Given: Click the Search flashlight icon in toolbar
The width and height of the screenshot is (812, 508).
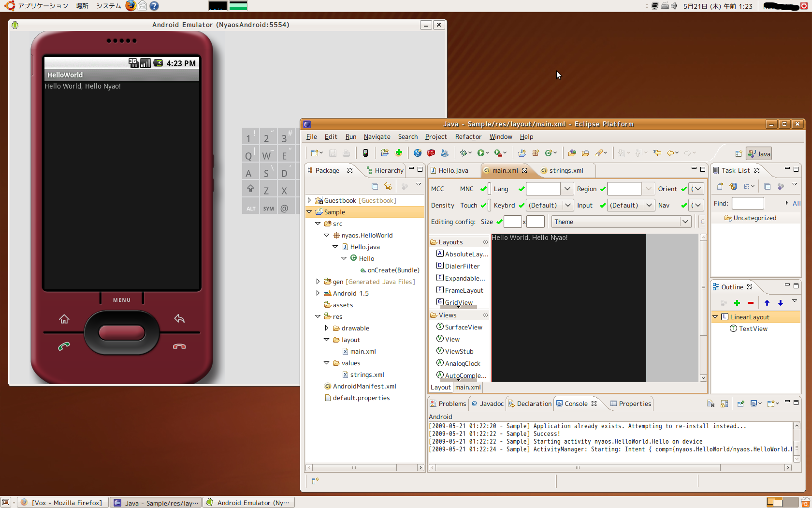Looking at the screenshot, I should pos(599,153).
